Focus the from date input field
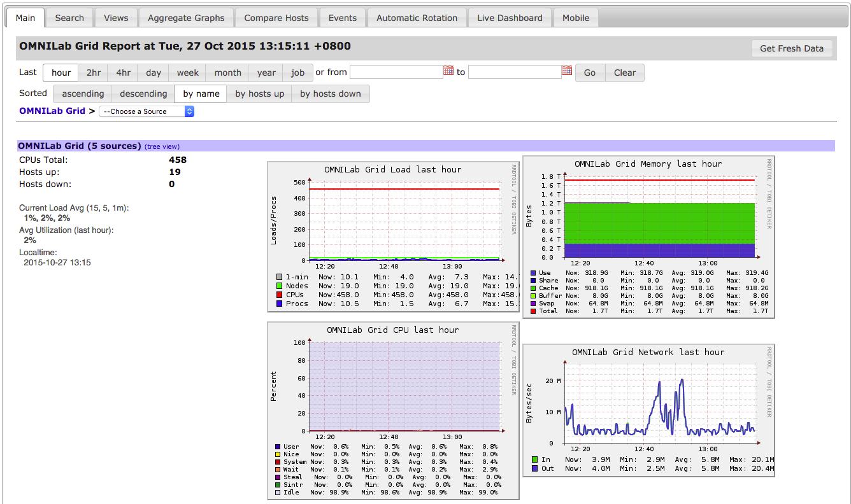Image resolution: width=851 pixels, height=504 pixels. pyautogui.click(x=396, y=72)
